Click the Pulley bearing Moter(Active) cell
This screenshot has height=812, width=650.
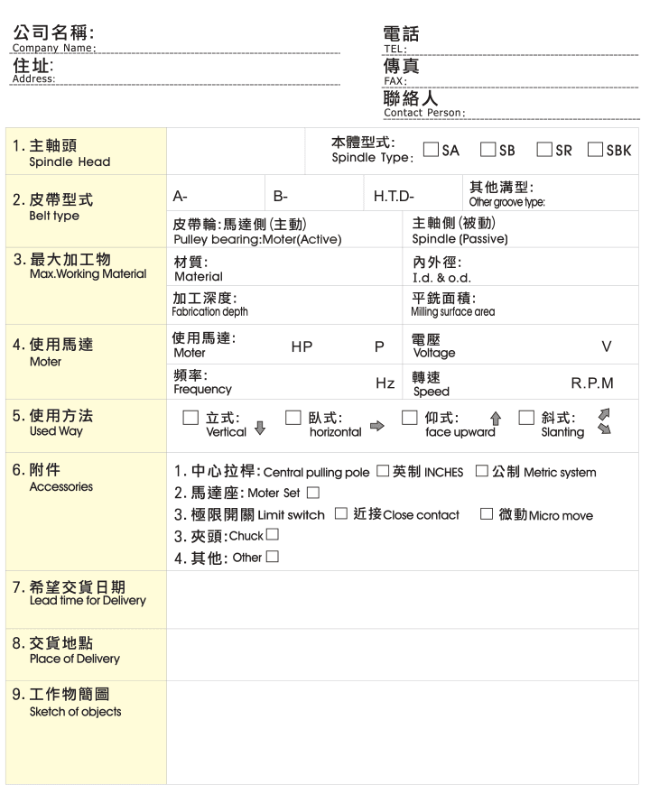(x=284, y=229)
